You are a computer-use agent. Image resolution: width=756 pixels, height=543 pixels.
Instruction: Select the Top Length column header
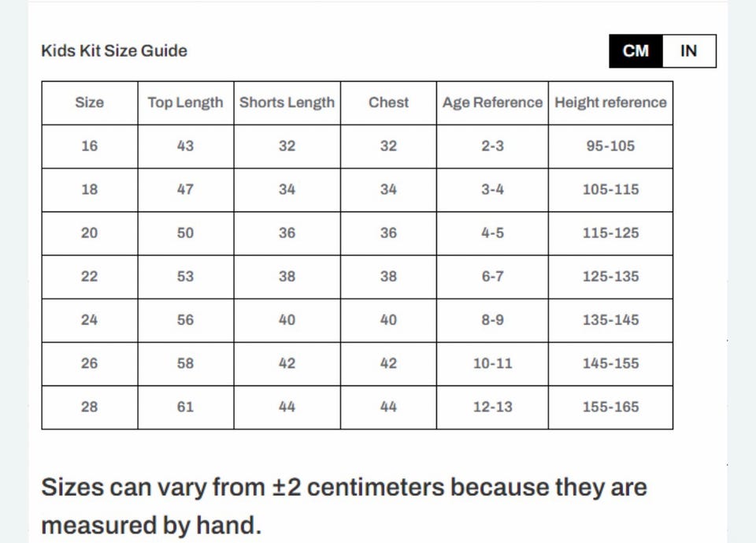click(x=185, y=102)
